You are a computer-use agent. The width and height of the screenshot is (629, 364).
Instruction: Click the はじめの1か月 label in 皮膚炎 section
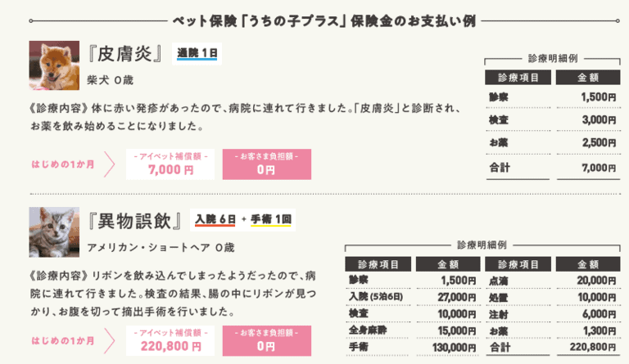point(62,164)
